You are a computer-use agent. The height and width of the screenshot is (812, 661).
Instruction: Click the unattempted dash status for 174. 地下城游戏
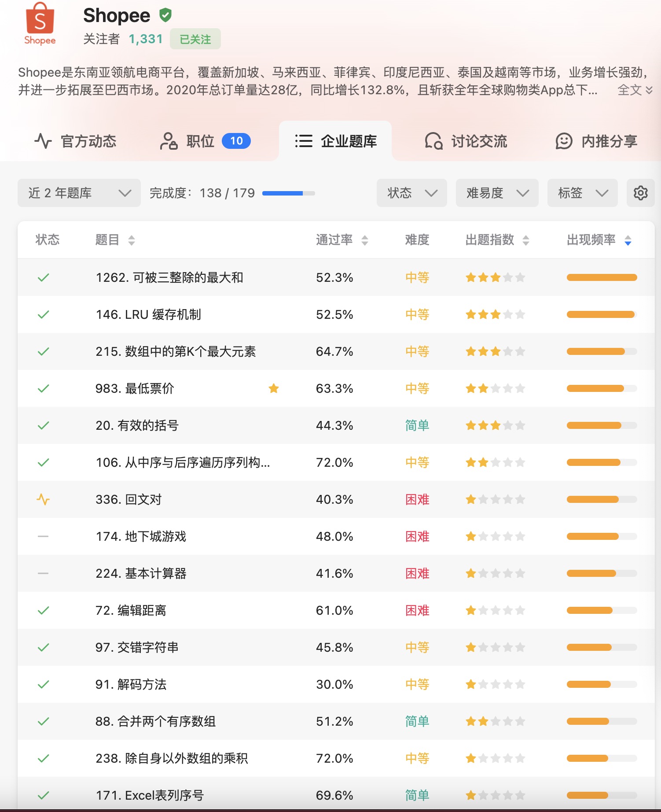coord(43,536)
